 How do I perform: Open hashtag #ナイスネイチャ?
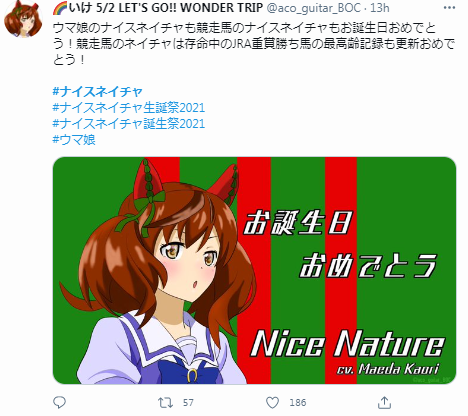coord(98,91)
